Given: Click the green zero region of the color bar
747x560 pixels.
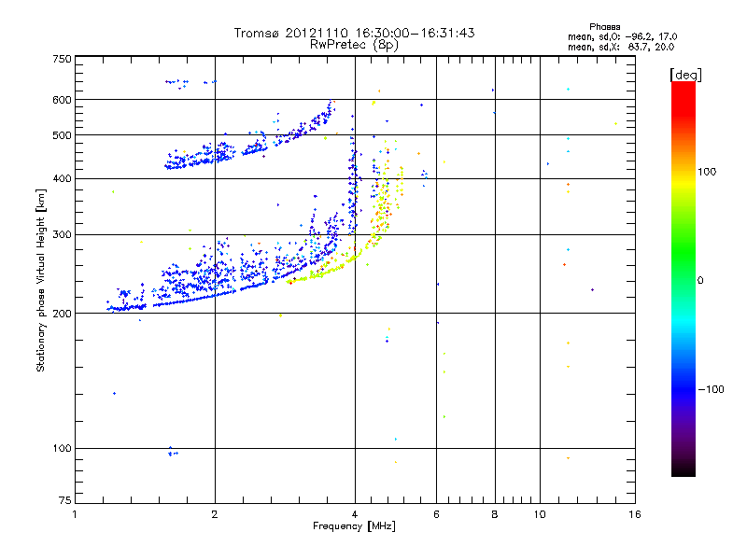Looking at the screenshot, I should pyautogui.click(x=684, y=279).
